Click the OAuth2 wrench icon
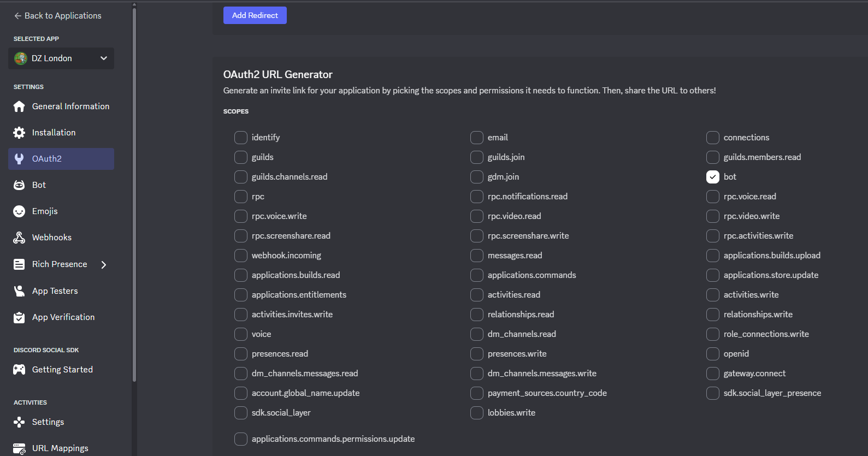This screenshot has height=456, width=868. 19,159
